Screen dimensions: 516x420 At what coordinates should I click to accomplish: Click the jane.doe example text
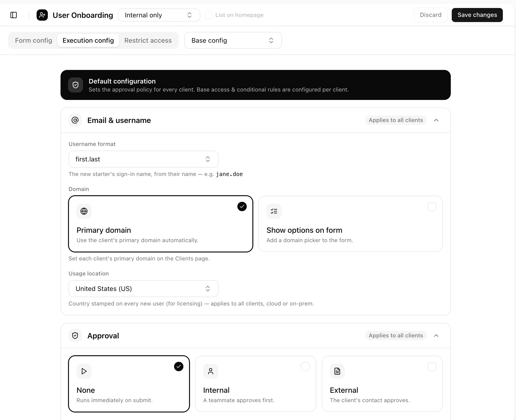click(x=229, y=174)
